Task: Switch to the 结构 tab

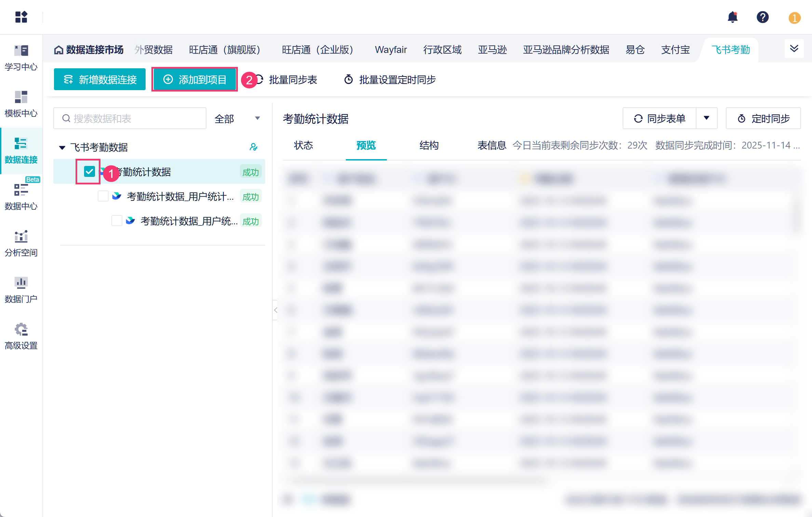Action: (429, 145)
